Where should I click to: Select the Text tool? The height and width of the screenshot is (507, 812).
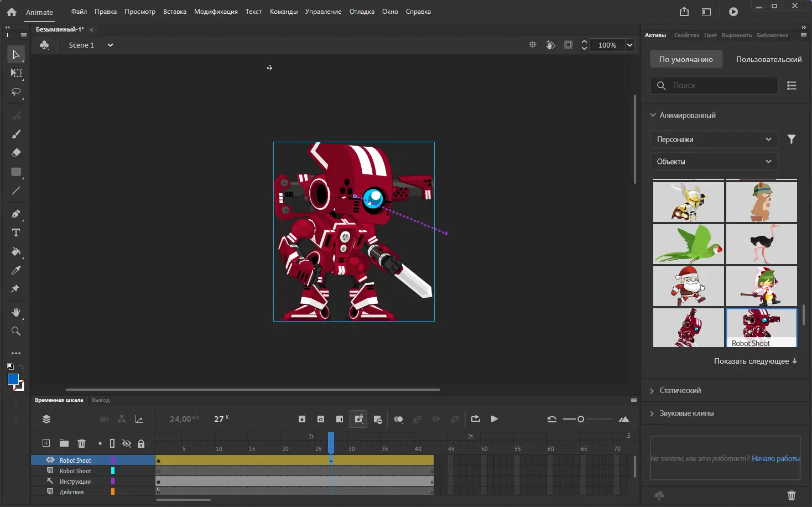[16, 232]
